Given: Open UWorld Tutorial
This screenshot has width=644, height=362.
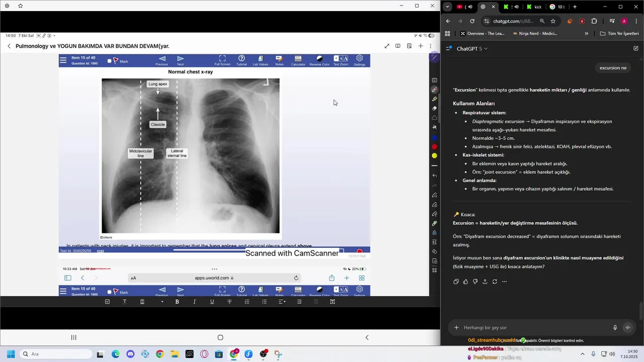Looking at the screenshot, I should [x=242, y=61].
